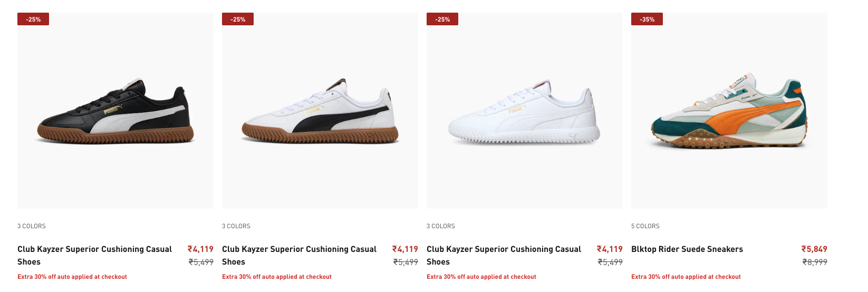Viewport: 868px width, 292px height.
Task: Click ₹4,119 price of the black shoe
Action: [x=200, y=249]
